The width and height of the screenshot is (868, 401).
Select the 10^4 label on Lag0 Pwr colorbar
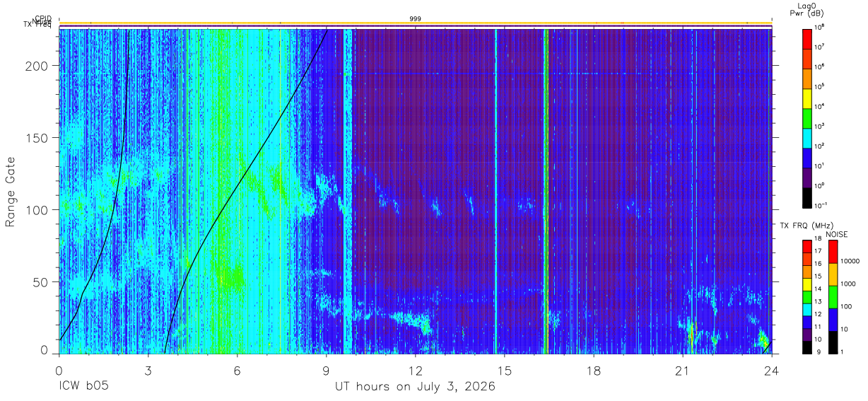[821, 106]
